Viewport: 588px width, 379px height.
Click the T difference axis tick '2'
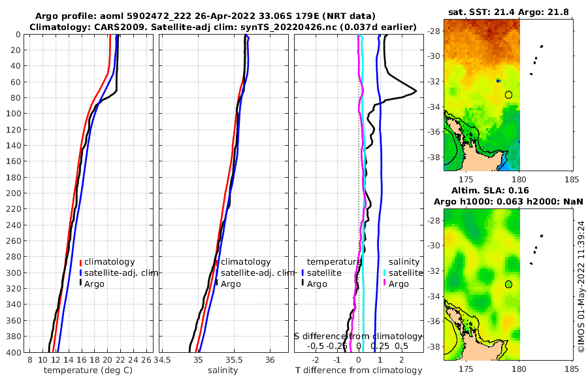[402, 360]
